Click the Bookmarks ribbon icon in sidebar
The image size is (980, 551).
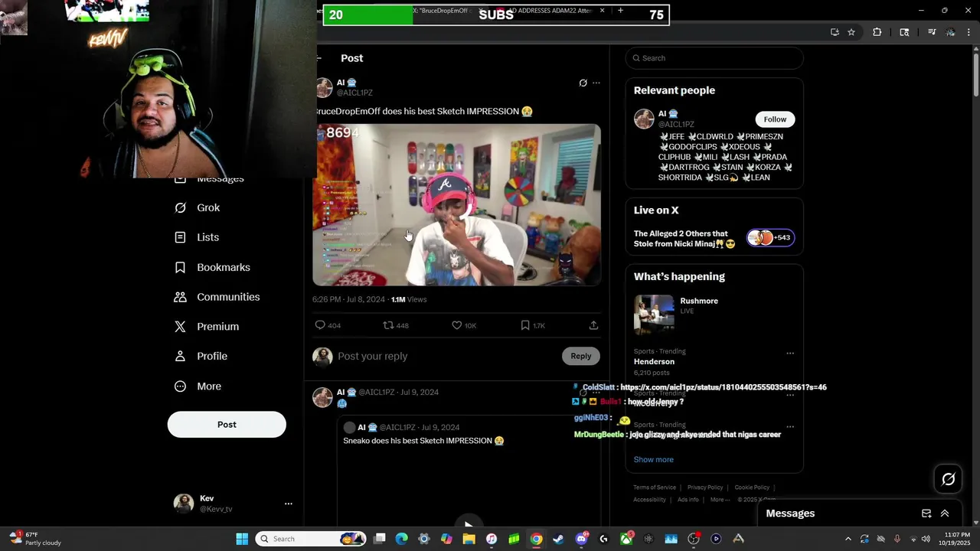tap(180, 267)
